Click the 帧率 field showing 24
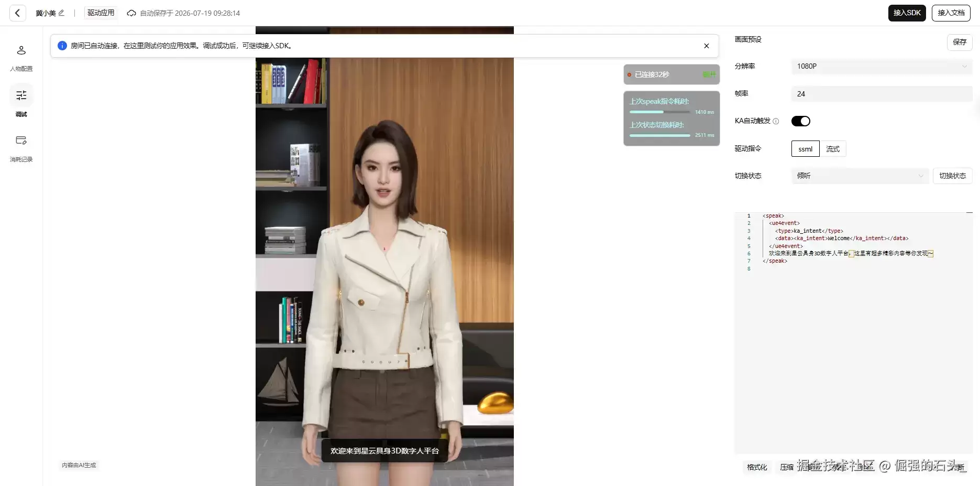 (x=882, y=94)
